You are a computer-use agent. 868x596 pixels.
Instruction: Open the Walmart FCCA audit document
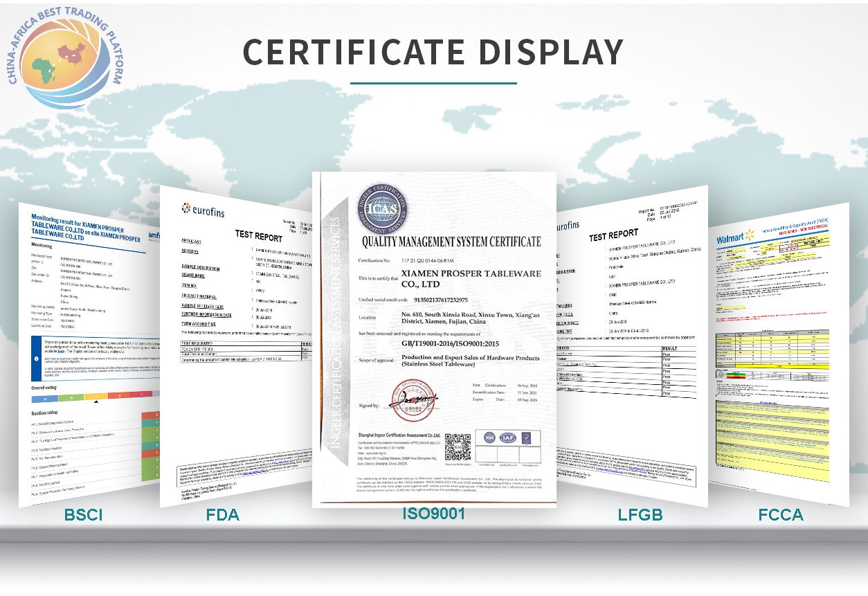[x=779, y=354]
